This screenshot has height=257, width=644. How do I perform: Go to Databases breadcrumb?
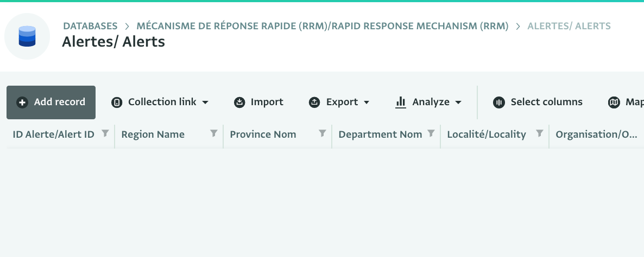click(x=90, y=26)
